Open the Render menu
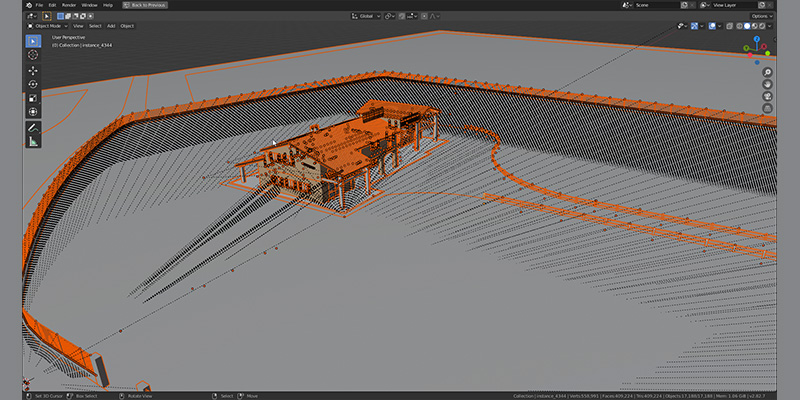The image size is (800, 400). pos(69,5)
